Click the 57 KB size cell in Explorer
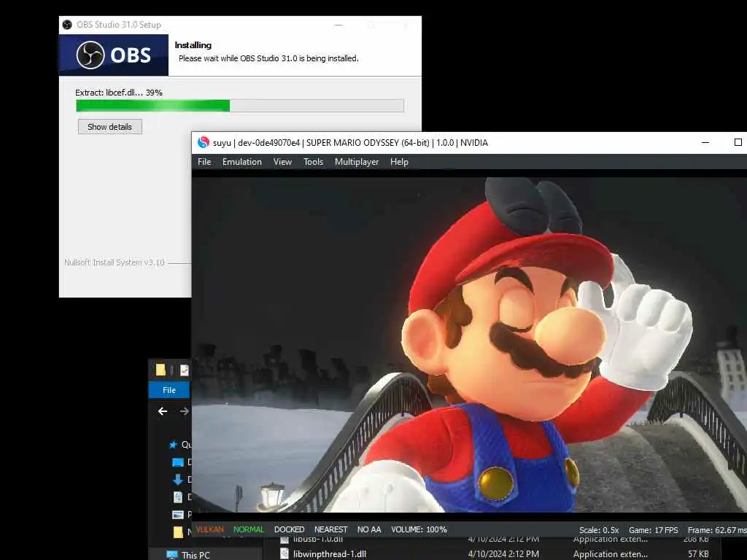Screen dimensions: 747x560 point(698,554)
